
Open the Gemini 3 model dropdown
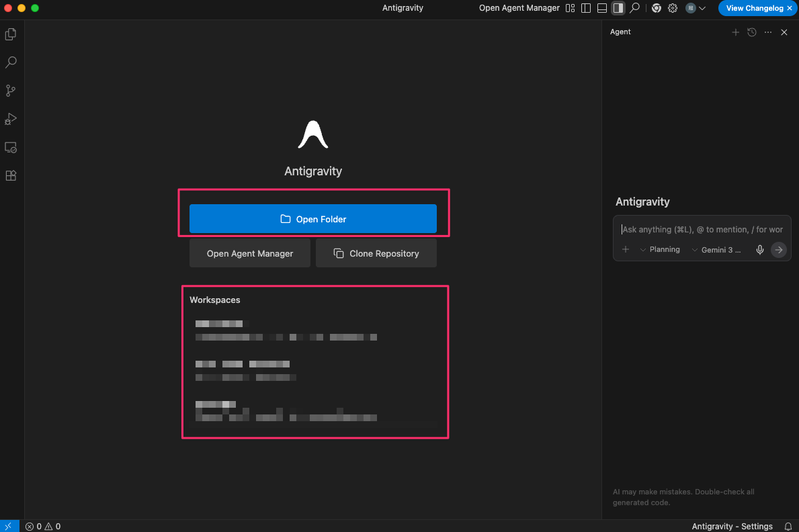point(716,250)
